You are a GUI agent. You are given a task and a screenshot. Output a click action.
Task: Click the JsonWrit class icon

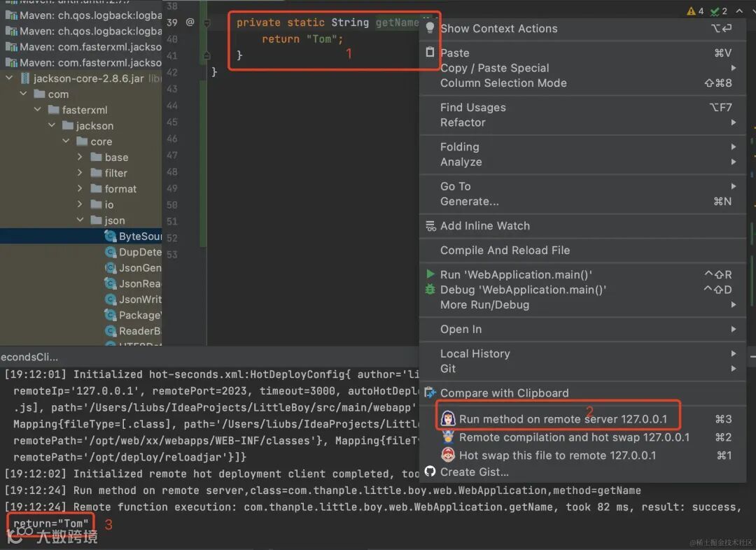point(111,299)
